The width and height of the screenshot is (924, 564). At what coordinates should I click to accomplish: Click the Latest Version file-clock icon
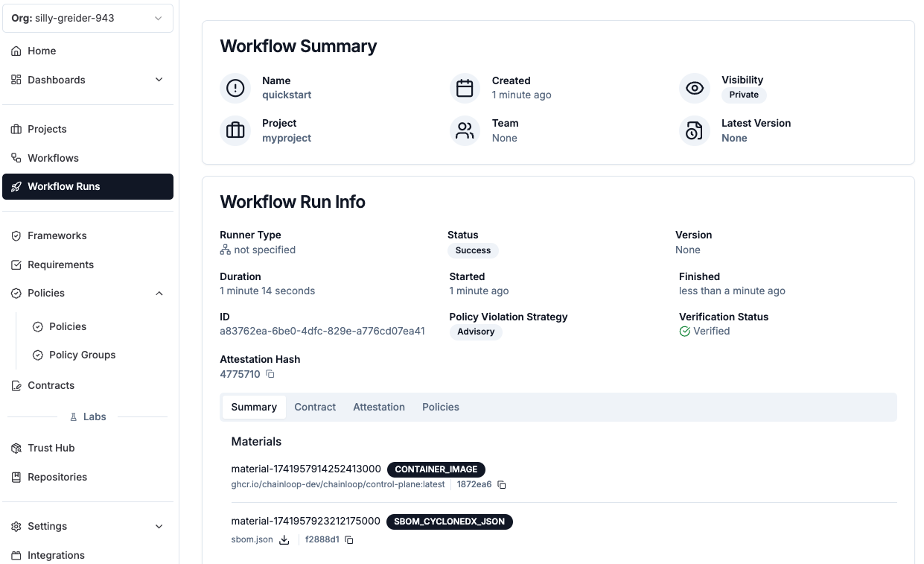tap(695, 130)
